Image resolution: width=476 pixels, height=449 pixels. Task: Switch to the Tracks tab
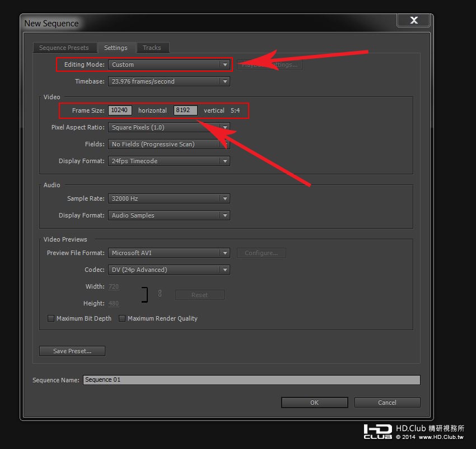tap(152, 48)
